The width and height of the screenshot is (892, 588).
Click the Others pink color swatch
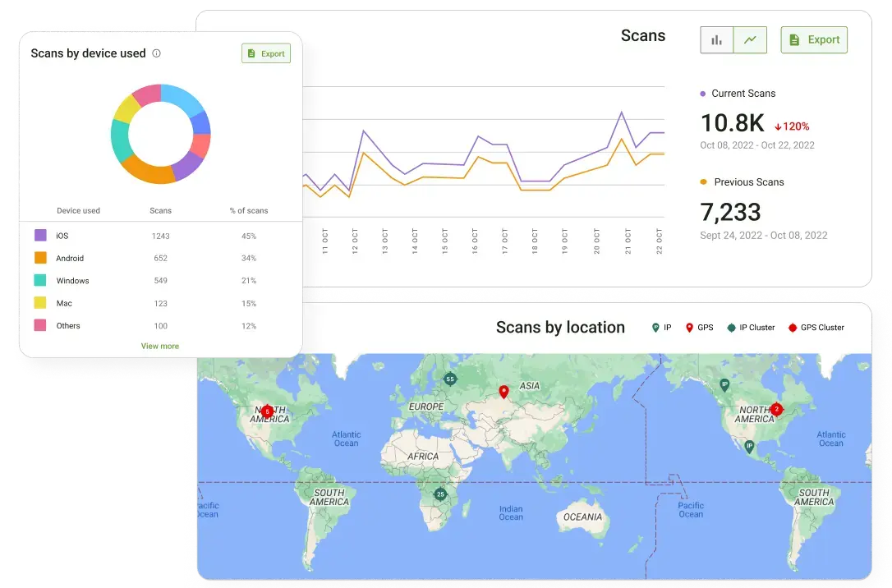pos(40,325)
